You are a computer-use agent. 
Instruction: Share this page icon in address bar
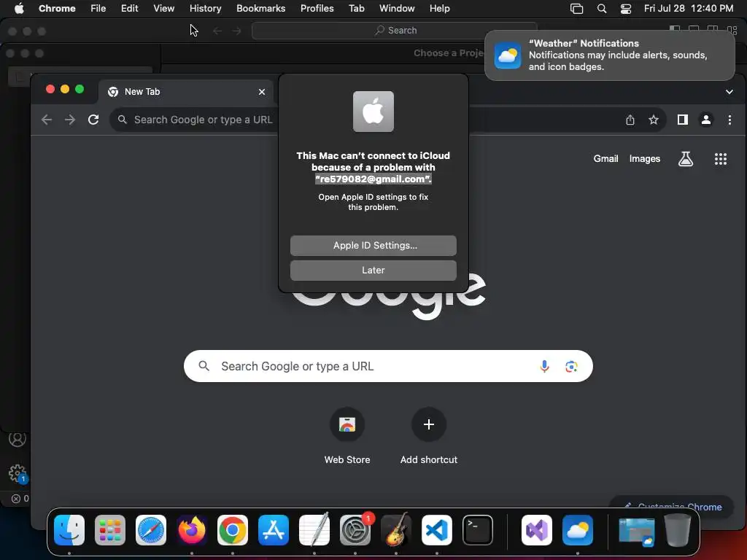pyautogui.click(x=630, y=120)
